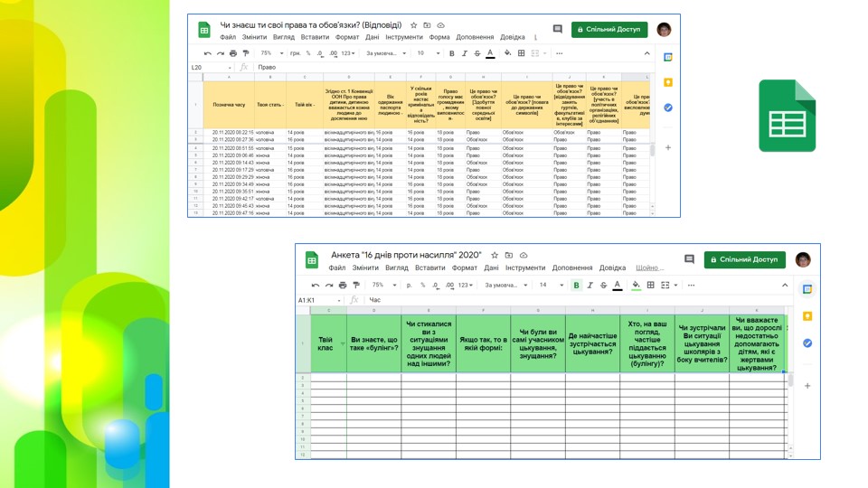Open Calendar side panel in upper spreadsheet
The height and width of the screenshot is (488, 868).
(668, 57)
